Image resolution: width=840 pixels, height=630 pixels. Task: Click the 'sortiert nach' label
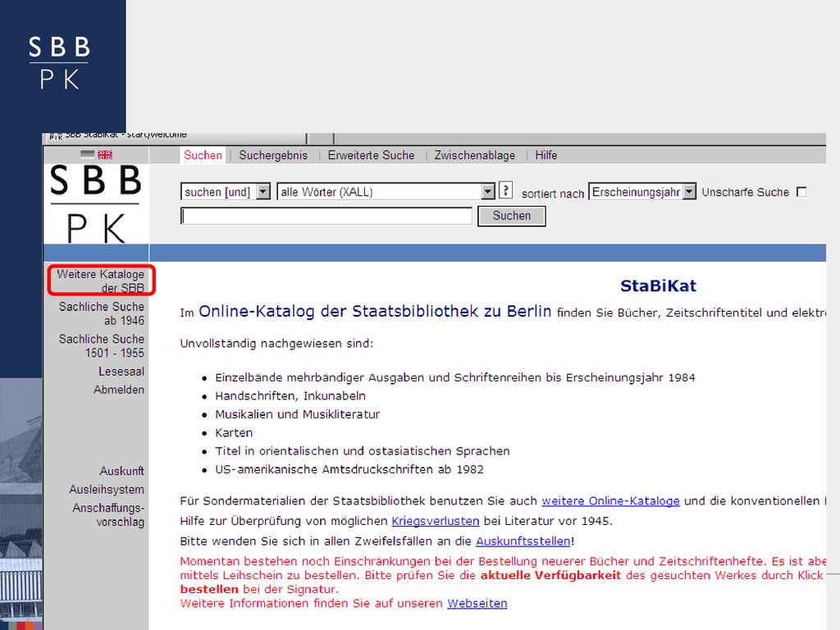coord(553,194)
